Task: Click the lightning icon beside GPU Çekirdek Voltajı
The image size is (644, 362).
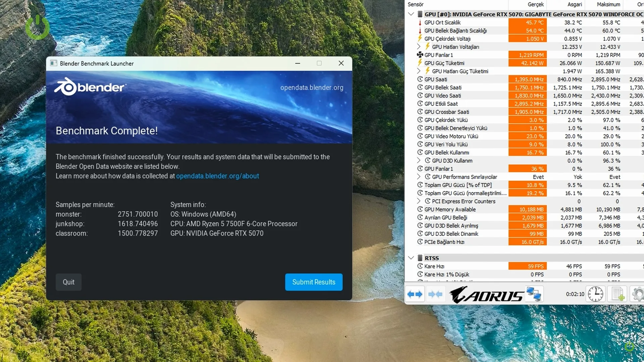Action: (x=420, y=39)
